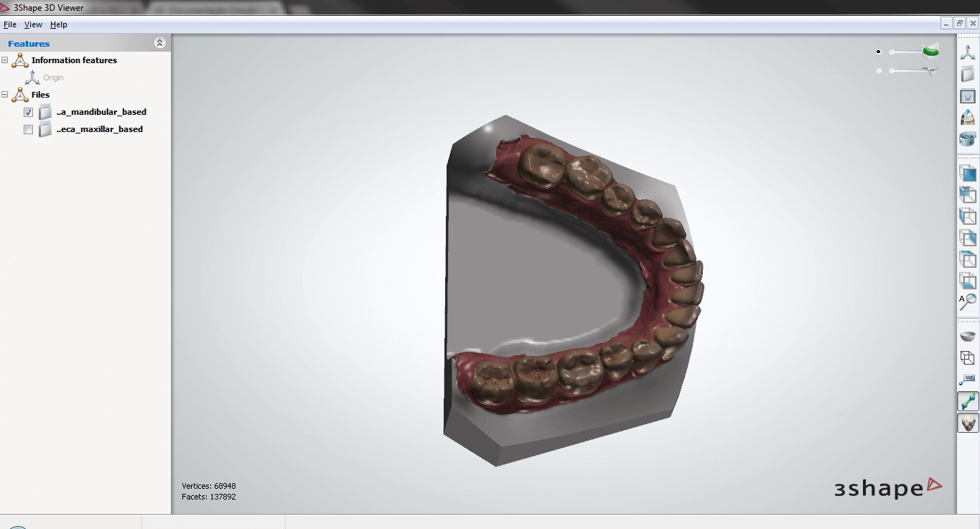This screenshot has height=529, width=980.
Task: Select the white dot beside the gray slider
Action: (878, 70)
